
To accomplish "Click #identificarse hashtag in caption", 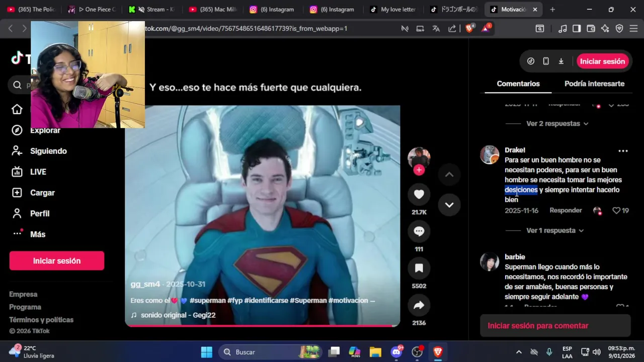I will 266,301.
